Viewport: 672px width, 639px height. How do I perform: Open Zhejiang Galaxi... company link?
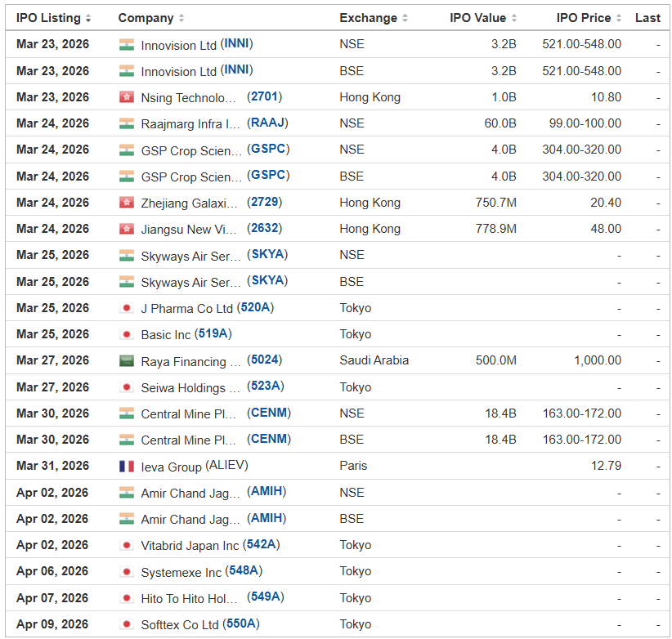(189, 203)
